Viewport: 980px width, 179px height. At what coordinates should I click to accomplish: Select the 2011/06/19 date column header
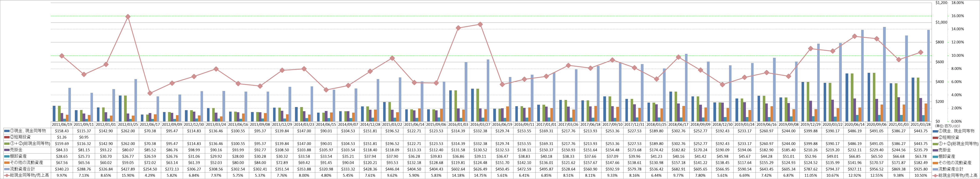click(62, 125)
